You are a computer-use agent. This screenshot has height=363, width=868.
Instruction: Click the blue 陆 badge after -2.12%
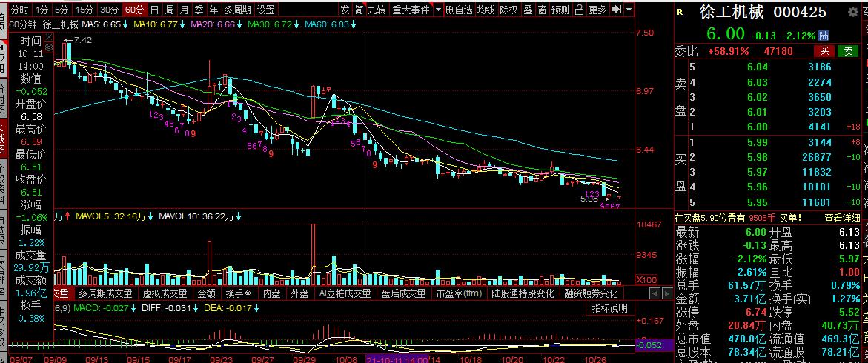[824, 36]
